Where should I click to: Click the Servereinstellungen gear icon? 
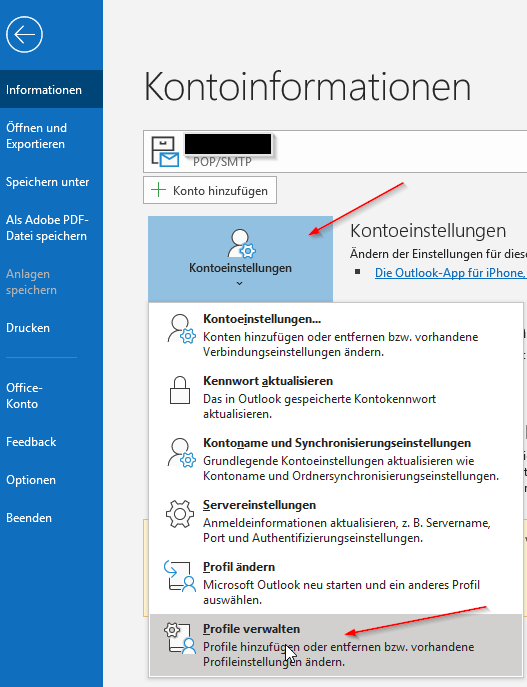[180, 514]
